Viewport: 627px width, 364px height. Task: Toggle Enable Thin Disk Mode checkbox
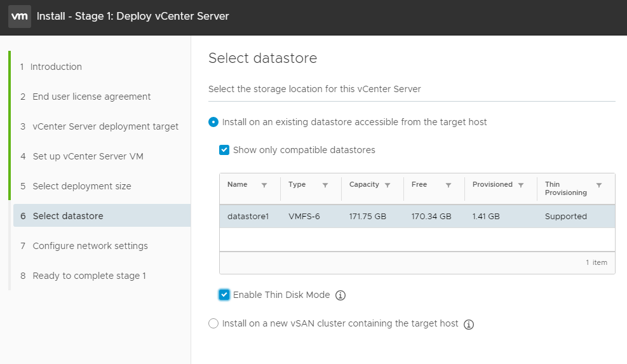[224, 295]
